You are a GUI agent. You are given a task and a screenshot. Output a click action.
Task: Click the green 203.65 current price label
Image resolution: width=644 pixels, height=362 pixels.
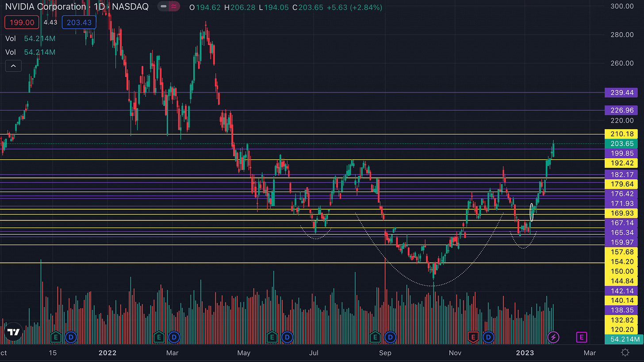tap(622, 144)
